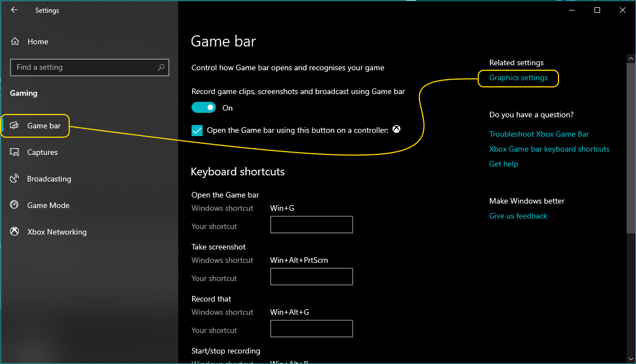
Task: Click the Record that label
Action: [211, 299]
